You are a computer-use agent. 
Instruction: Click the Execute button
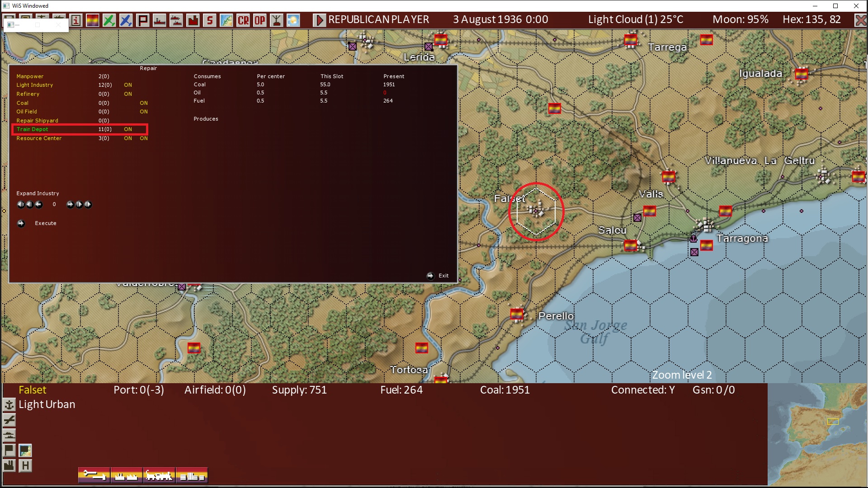click(46, 223)
